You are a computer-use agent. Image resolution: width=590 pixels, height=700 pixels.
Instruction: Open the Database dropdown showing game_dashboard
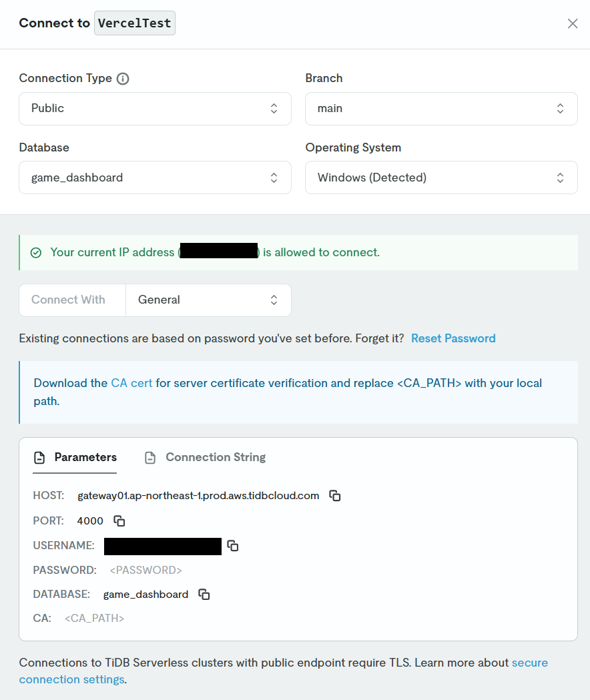coord(155,178)
